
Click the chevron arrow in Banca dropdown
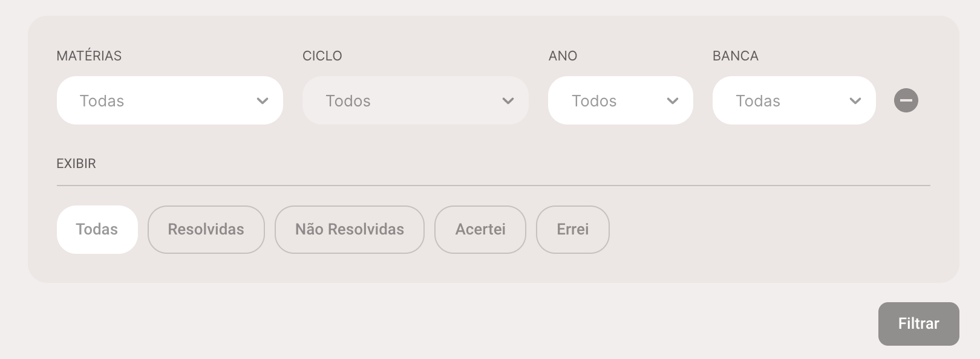pos(855,101)
